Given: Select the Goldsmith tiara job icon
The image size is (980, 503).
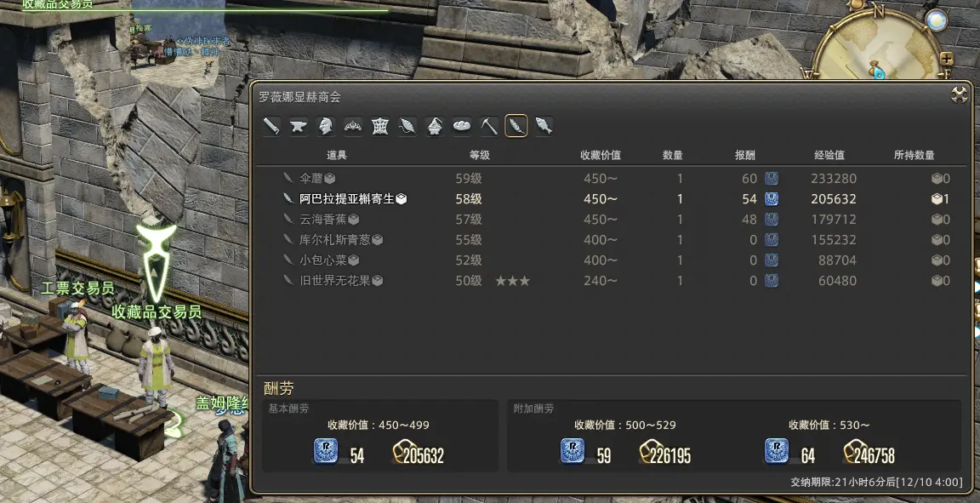Looking at the screenshot, I should point(353,126).
